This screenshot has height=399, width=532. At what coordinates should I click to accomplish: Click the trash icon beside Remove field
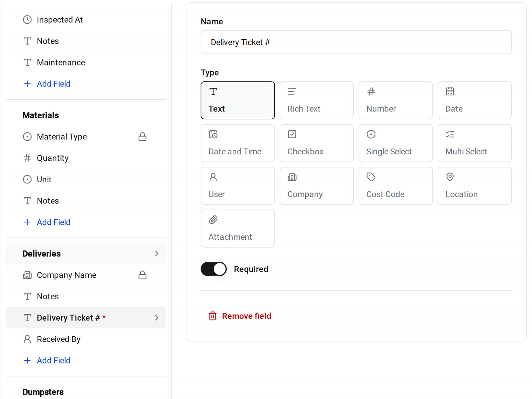pyautogui.click(x=212, y=316)
